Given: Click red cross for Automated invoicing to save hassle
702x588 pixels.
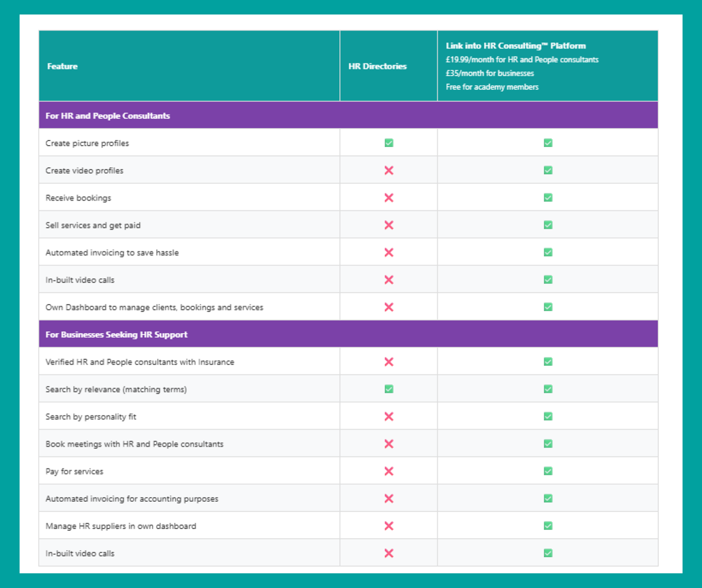Looking at the screenshot, I should click(x=389, y=252).
